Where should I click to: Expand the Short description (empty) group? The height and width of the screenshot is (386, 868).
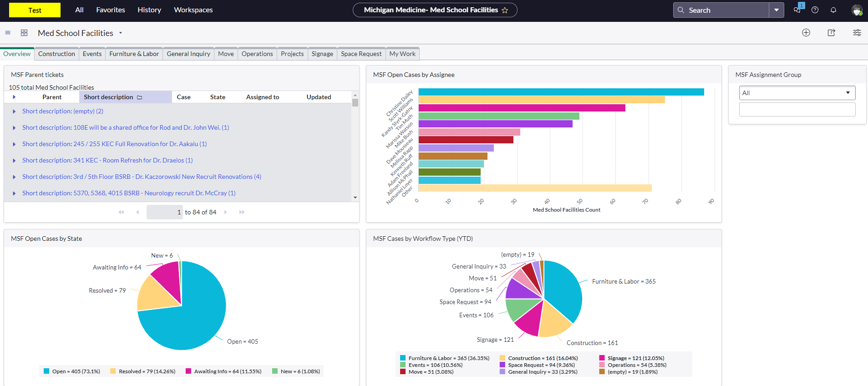point(14,112)
